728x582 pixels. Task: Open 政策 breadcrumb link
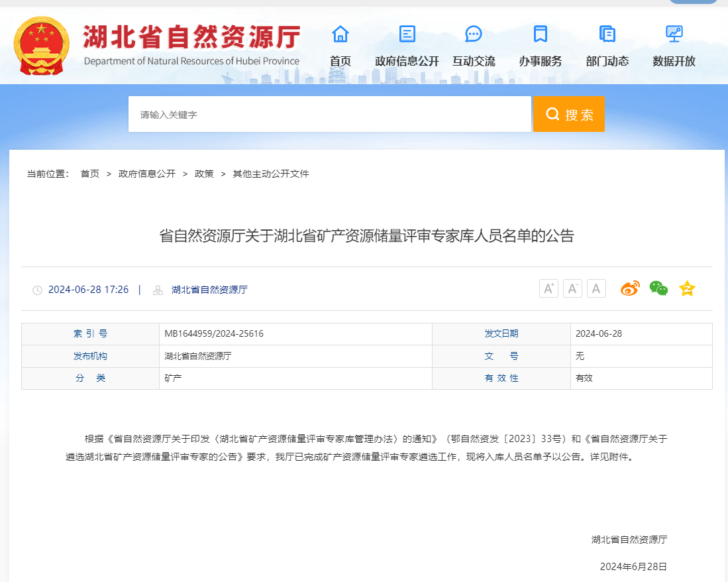coord(204,174)
